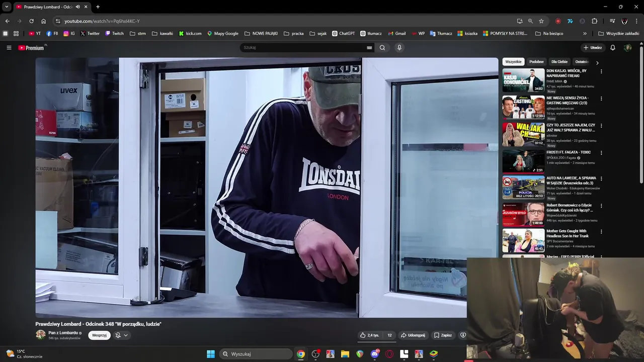Open the kick.com bookmark

190,34
